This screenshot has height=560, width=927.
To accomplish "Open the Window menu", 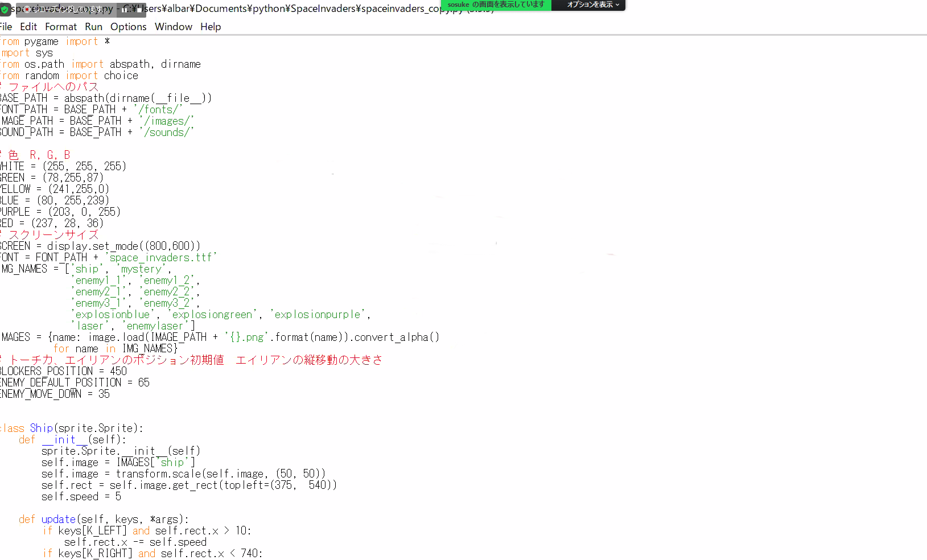I will pos(173,27).
